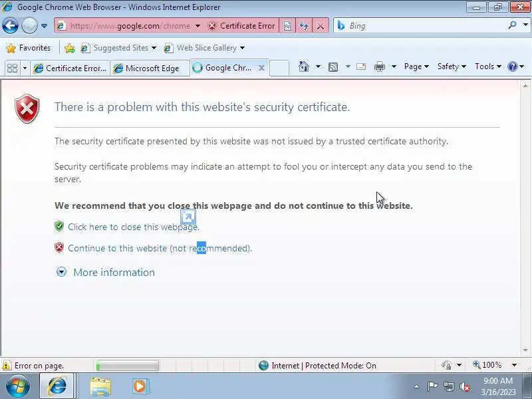
Task: Click Internet Protected Mode zone status
Action: pos(317,365)
